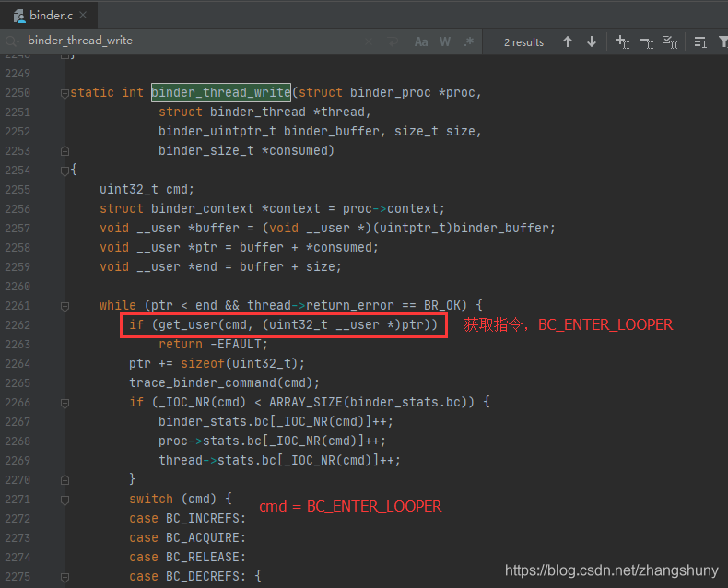Click 'case BC_RELEASE:' label
The image size is (728, 588).
pyautogui.click(x=188, y=557)
